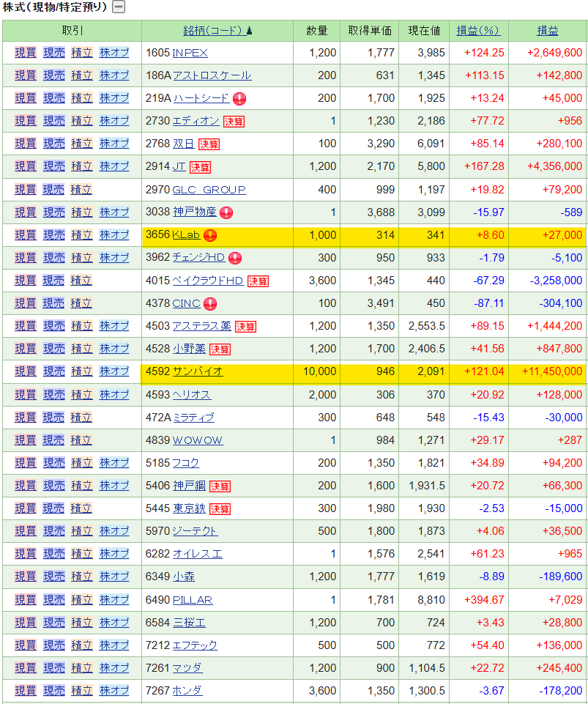Click 現売 in the サンバイオ row
The height and width of the screenshot is (704, 588).
[53, 371]
